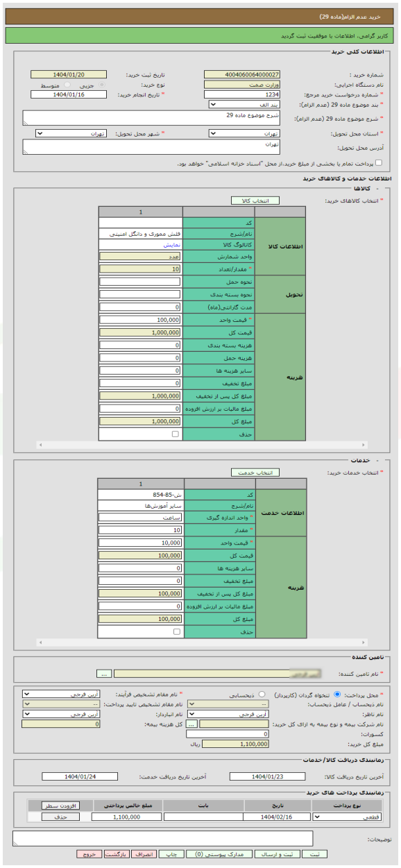Tick the حذف checkbox in goods table
Viewport: 401px width, 868px height.
pos(175,434)
